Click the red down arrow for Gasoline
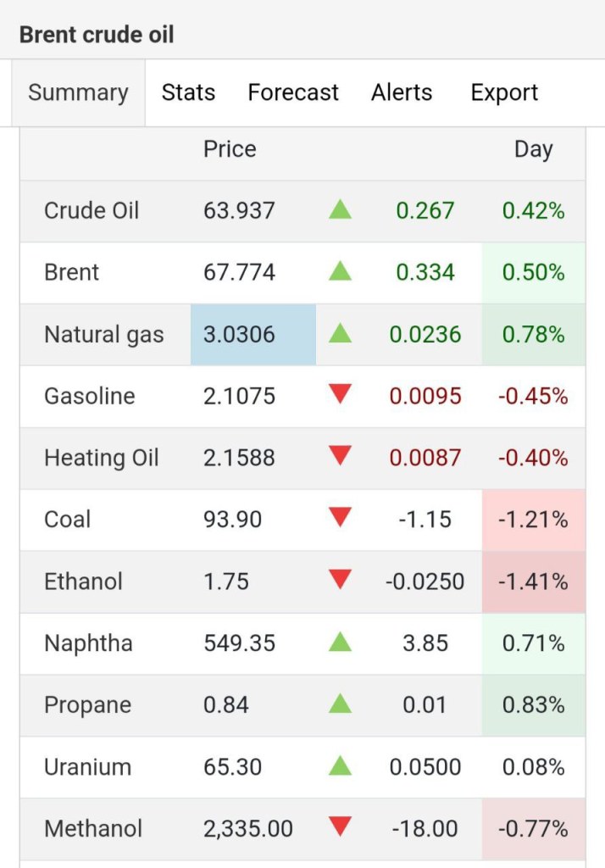Screen dimensions: 605x868 [340, 395]
